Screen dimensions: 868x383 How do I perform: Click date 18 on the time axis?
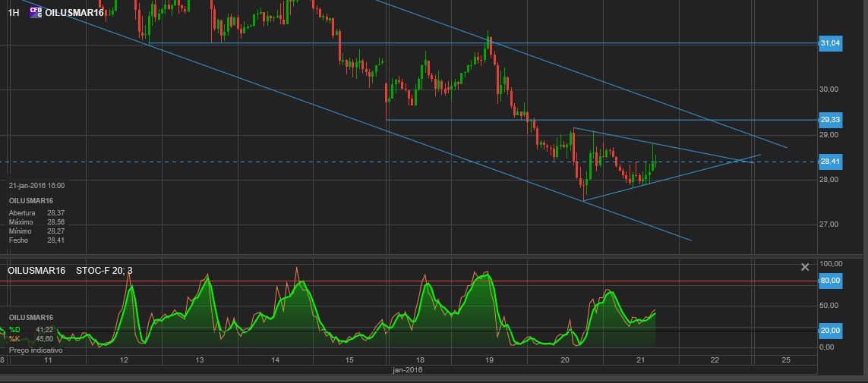[x=420, y=360]
